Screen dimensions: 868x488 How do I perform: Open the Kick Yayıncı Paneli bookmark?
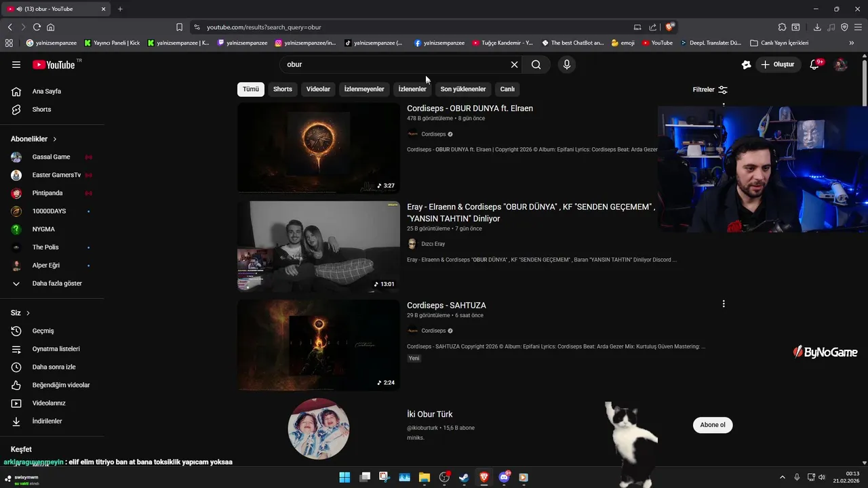click(x=112, y=43)
